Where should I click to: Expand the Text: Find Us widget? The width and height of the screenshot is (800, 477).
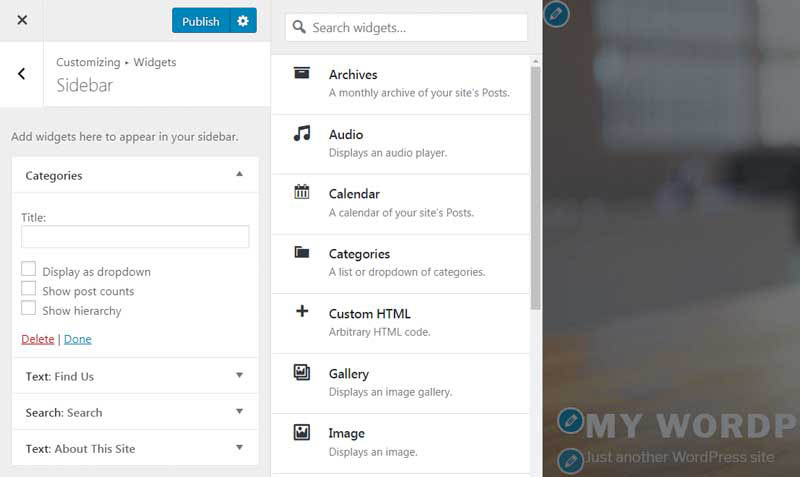click(x=239, y=376)
